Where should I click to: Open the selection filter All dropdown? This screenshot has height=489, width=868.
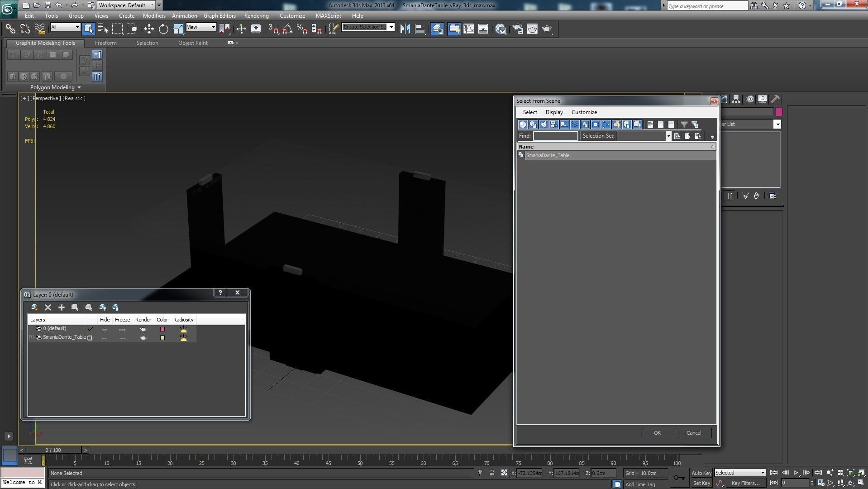tap(65, 27)
